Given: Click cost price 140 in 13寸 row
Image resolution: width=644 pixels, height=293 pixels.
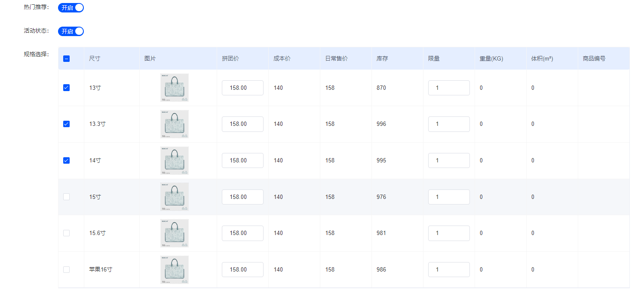Looking at the screenshot, I should [x=278, y=88].
